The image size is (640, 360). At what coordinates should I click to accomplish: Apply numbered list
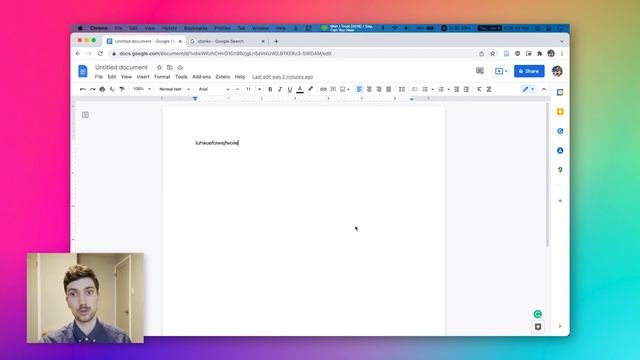(441, 89)
